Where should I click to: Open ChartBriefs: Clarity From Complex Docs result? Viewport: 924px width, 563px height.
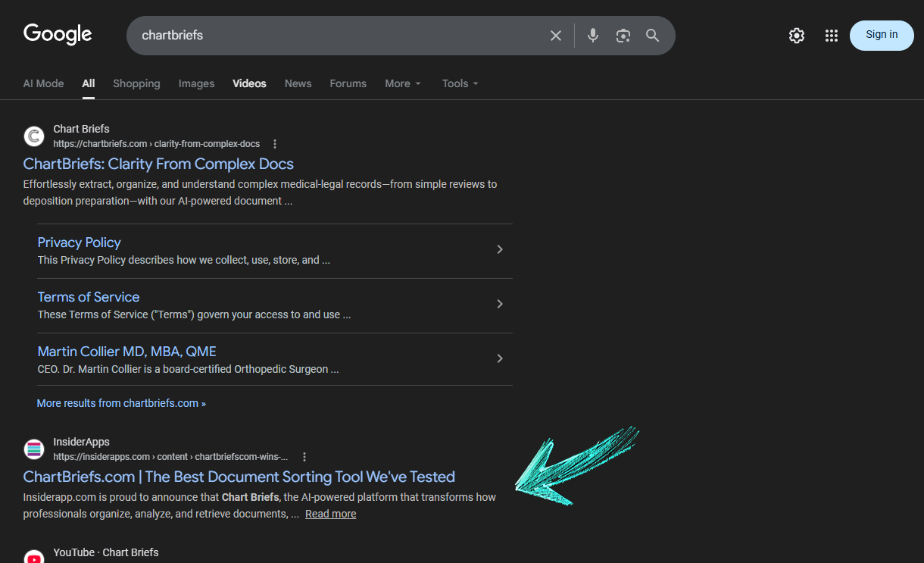click(158, 164)
